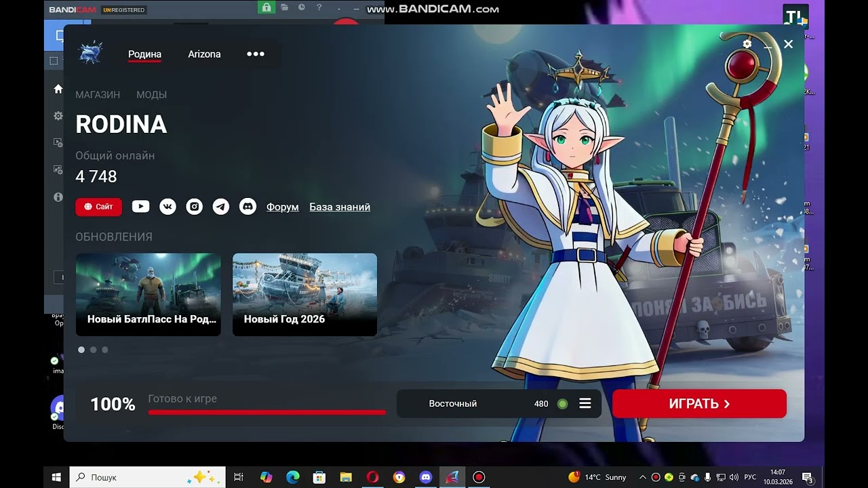Switch to the Arizona tab
Screen dimensions: 868x488
point(204,54)
